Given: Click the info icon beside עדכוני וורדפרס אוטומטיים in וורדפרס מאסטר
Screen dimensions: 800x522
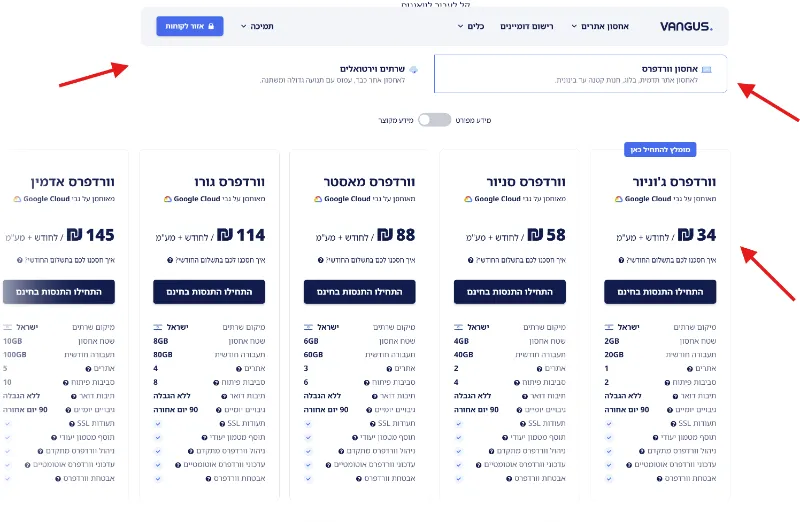Looking at the screenshot, I should [328, 465].
